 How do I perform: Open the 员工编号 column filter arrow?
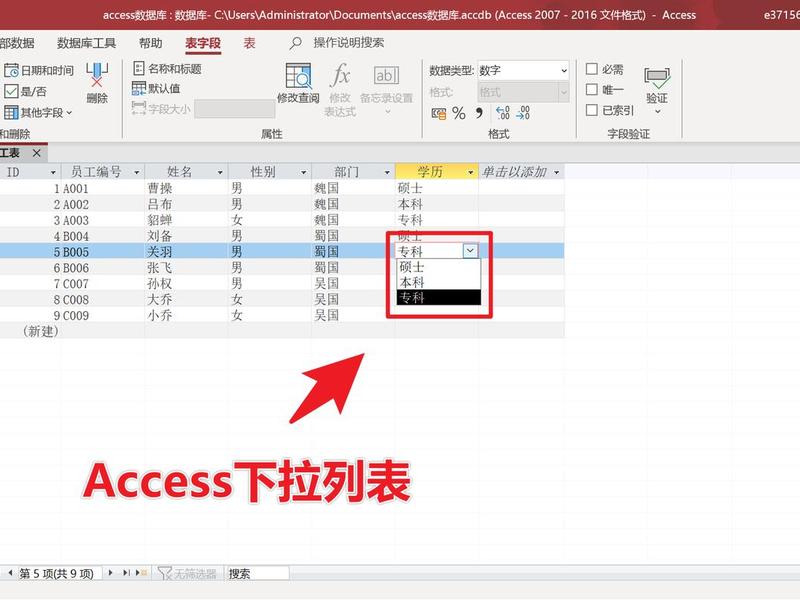click(136, 172)
